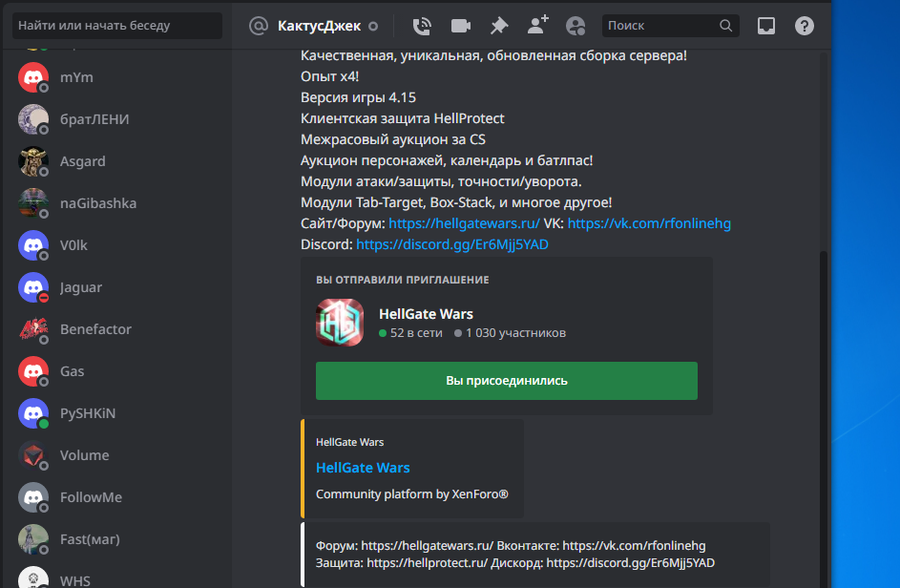Open the Jaguar conversation
This screenshot has width=900, height=588.
coord(117,287)
